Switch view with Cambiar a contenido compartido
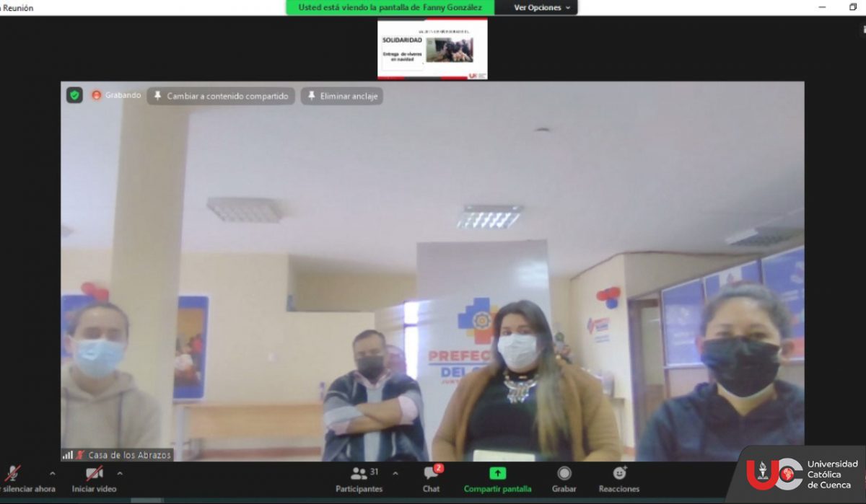The image size is (866, 504). tap(221, 96)
